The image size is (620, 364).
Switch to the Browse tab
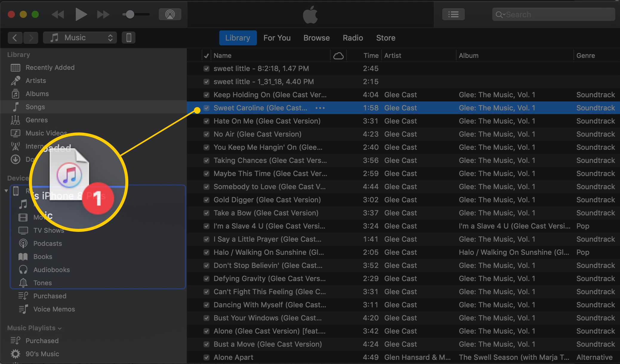tap(316, 38)
